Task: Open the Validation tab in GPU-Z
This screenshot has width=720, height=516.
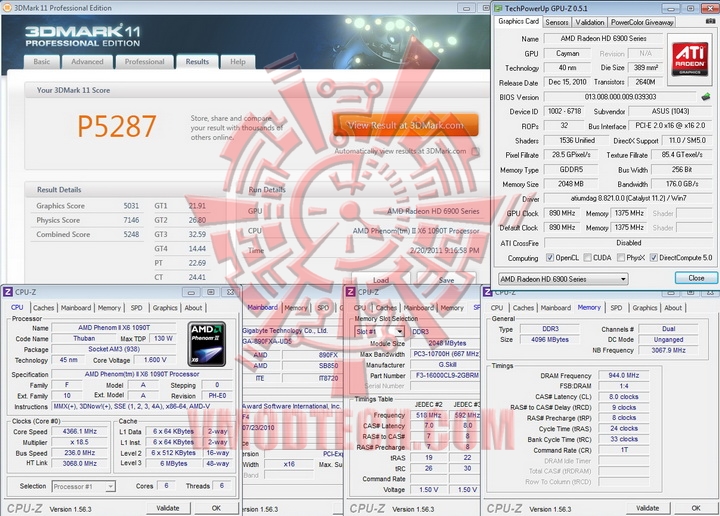Action: coord(590,22)
